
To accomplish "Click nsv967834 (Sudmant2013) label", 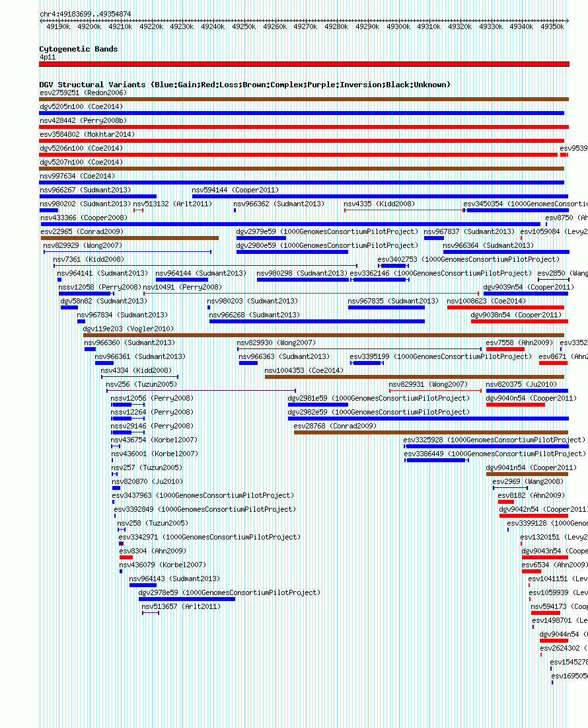I will click(122, 315).
